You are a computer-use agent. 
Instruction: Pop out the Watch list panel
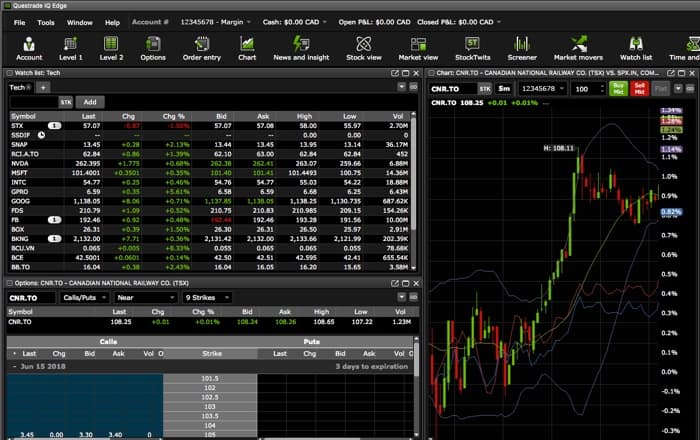[395, 73]
